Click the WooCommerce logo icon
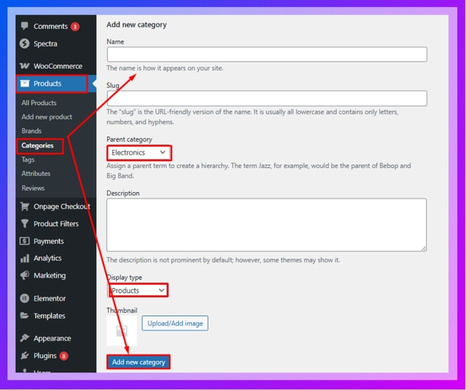The height and width of the screenshot is (390, 466). click(24, 66)
